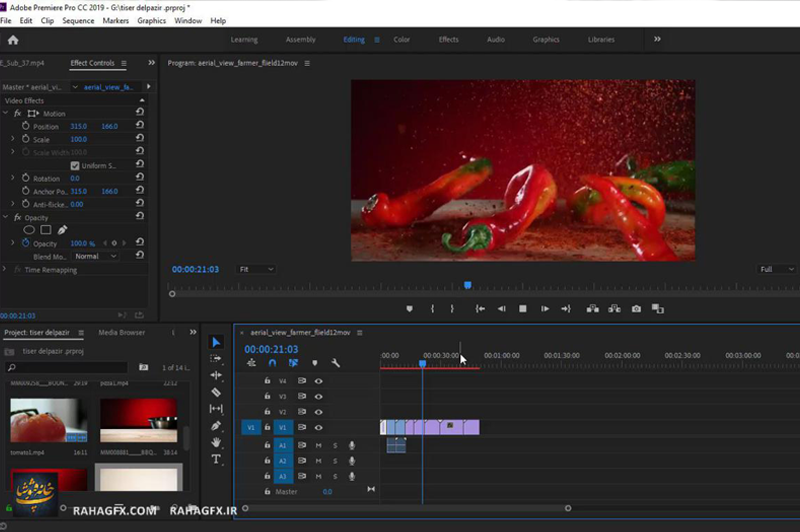Image resolution: width=800 pixels, height=532 pixels.
Task: Open timeline display settings wrench
Action: pos(335,363)
